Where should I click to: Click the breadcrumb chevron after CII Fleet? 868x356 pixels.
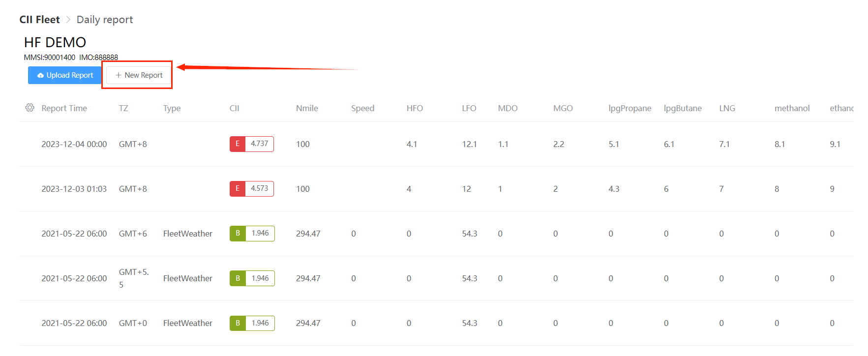point(68,20)
